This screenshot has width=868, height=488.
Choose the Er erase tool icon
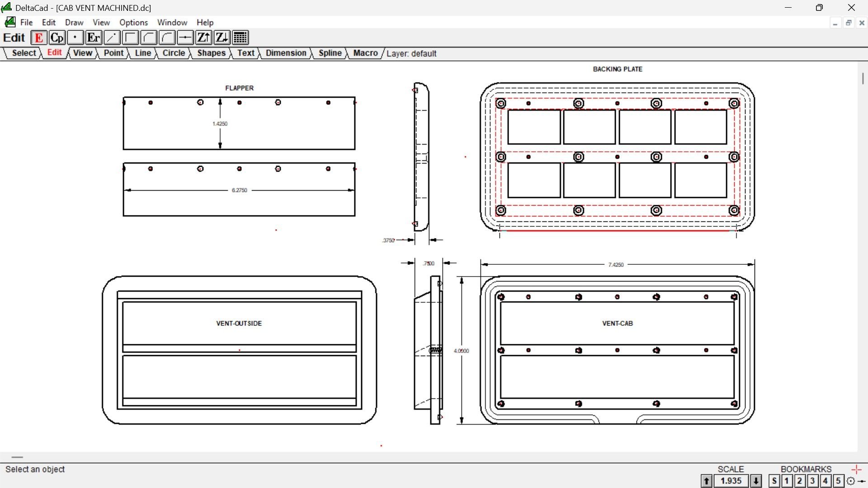(x=94, y=38)
